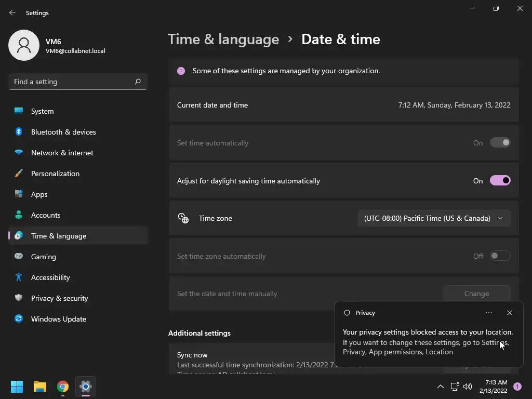Open the Accessibility icon in sidebar
Image resolution: width=532 pixels, height=399 pixels.
click(19, 277)
